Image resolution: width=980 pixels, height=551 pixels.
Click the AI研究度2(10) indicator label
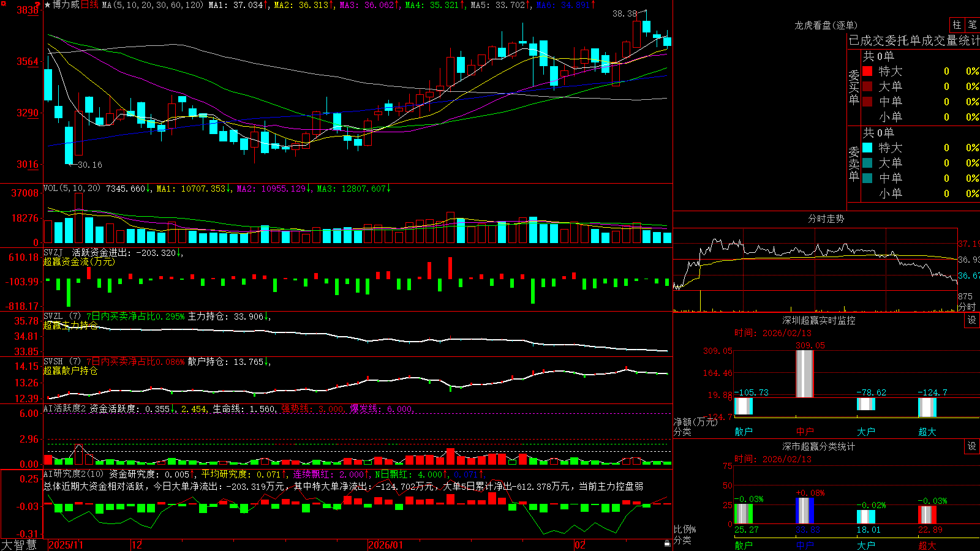tap(74, 474)
